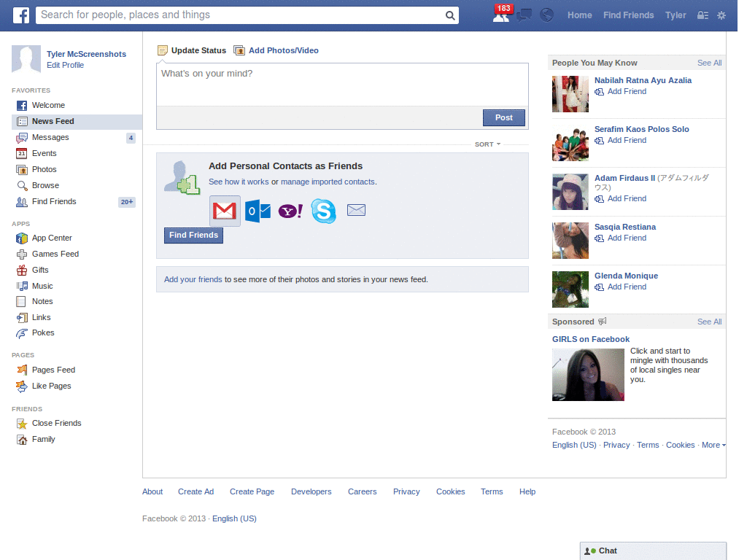Screen dimensions: 747x560
Task: Open privacy shortcuts lock icon
Action: (x=703, y=15)
